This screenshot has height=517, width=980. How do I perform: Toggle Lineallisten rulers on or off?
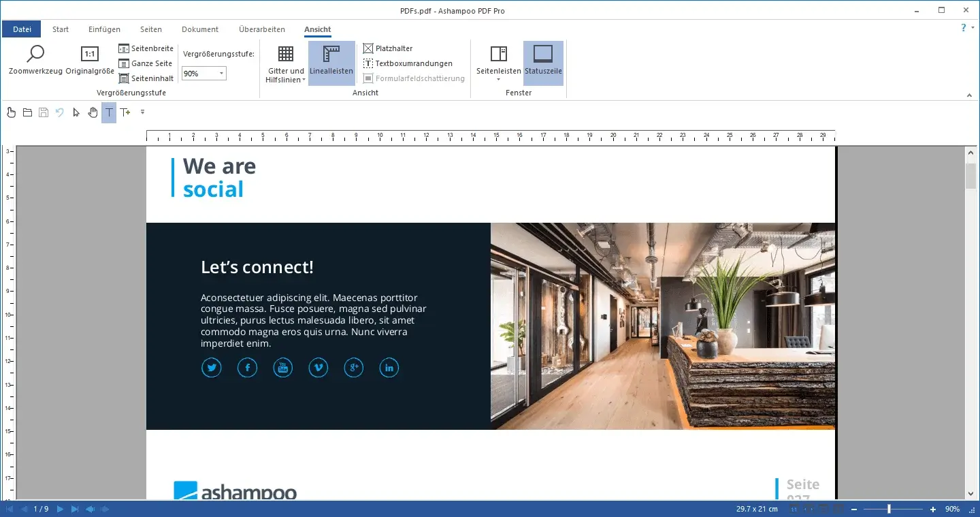click(331, 63)
